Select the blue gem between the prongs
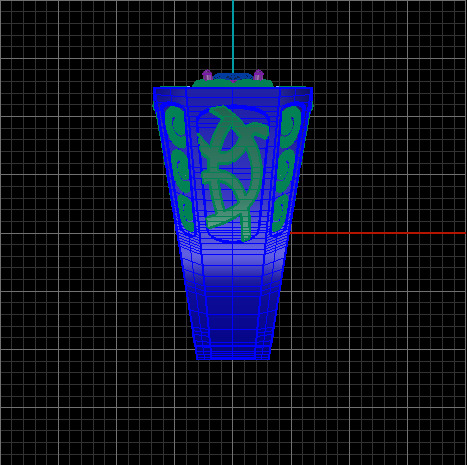This screenshot has height=465, width=467. tap(233, 77)
